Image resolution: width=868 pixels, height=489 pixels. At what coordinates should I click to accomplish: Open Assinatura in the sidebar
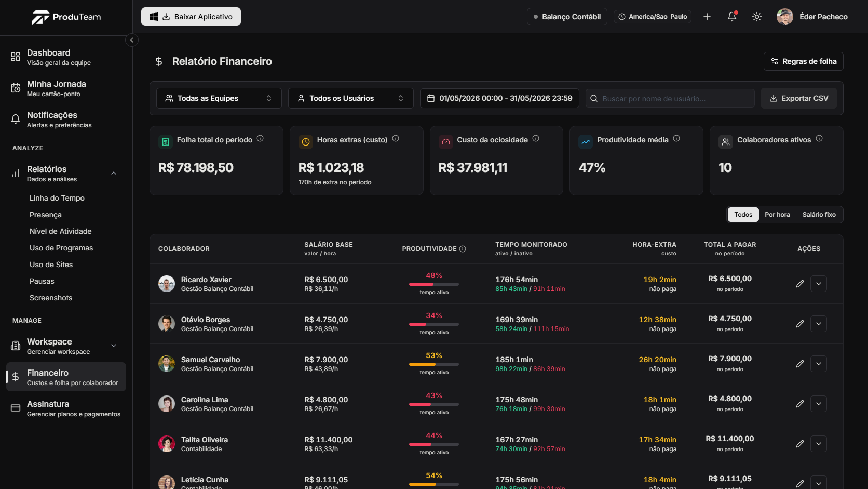pyautogui.click(x=66, y=408)
